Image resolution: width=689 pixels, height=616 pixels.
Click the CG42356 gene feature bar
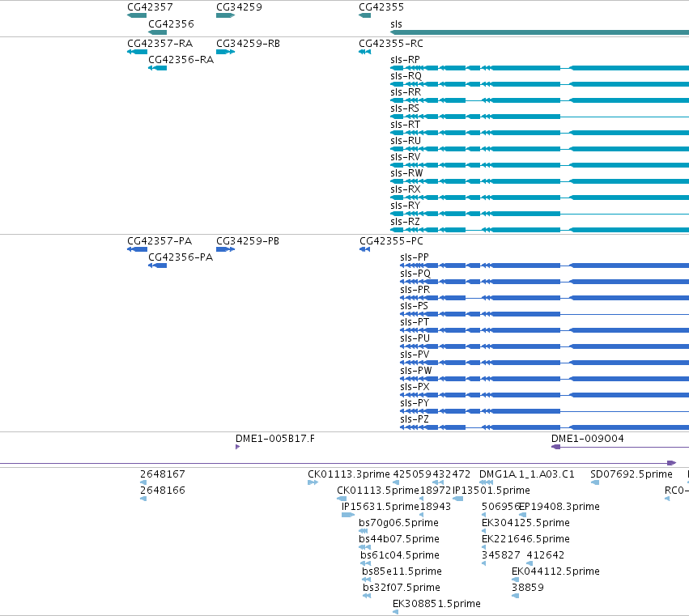(157, 32)
